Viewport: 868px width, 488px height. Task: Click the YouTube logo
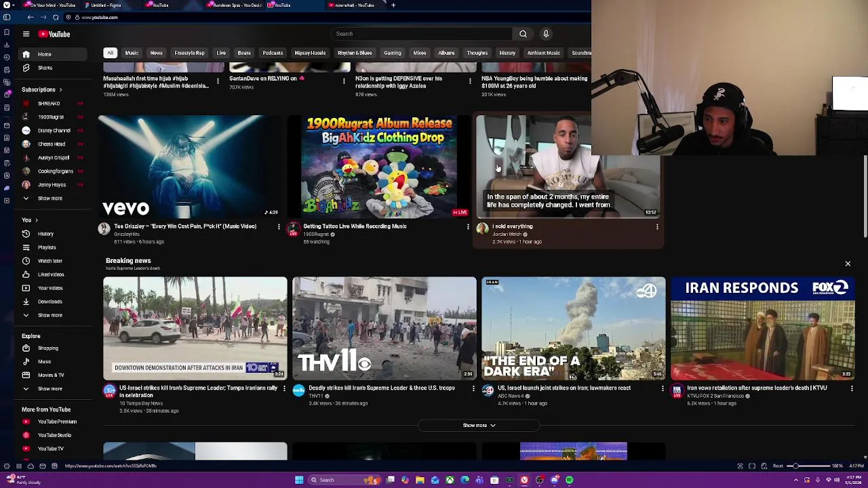tap(54, 34)
